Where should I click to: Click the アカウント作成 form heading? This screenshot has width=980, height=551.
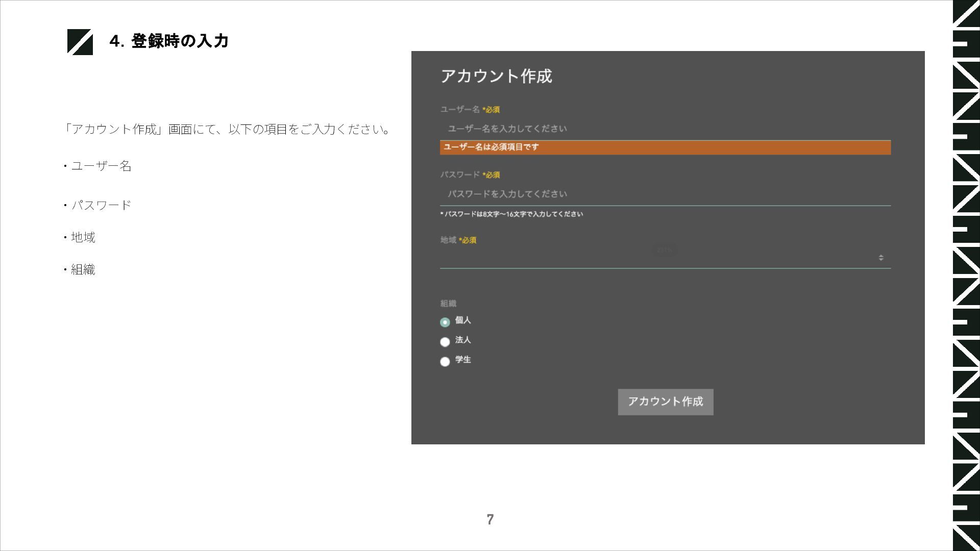click(496, 76)
